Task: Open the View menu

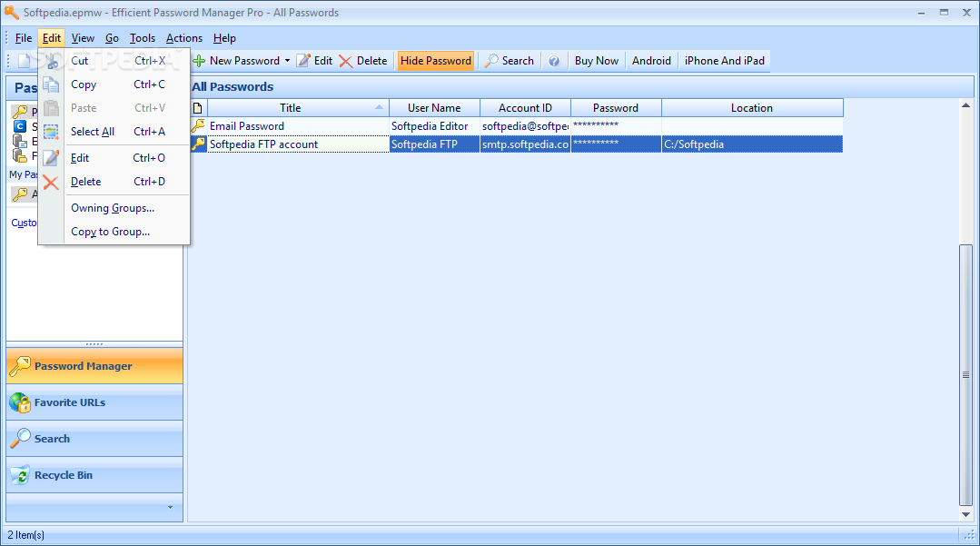Action: point(83,38)
